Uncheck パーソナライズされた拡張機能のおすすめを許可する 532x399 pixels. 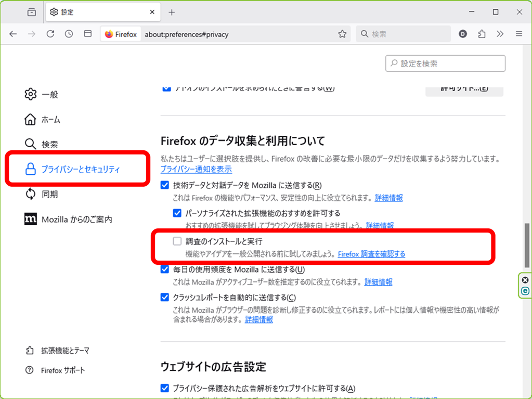point(177,213)
